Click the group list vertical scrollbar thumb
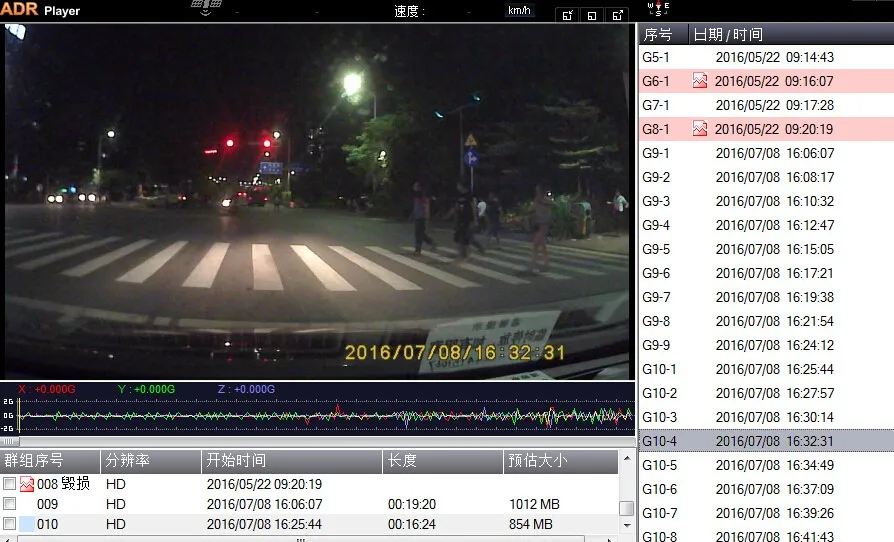Screen dimensions: 894x542 (x=627, y=508)
